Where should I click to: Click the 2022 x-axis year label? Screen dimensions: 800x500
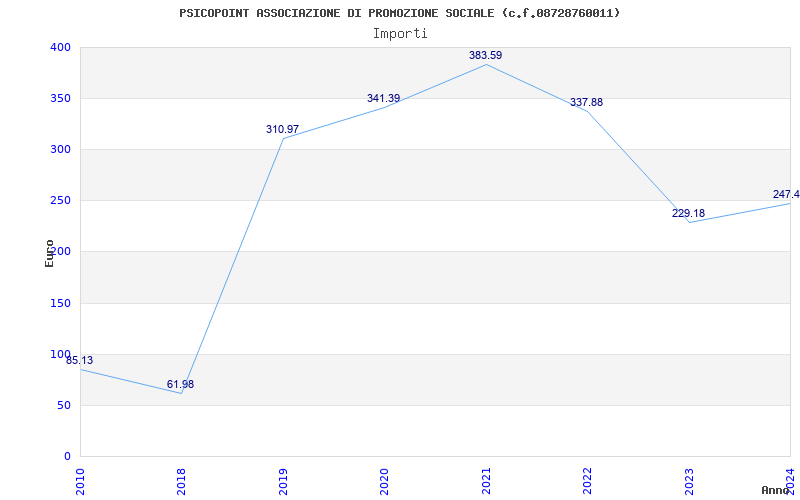click(587, 481)
